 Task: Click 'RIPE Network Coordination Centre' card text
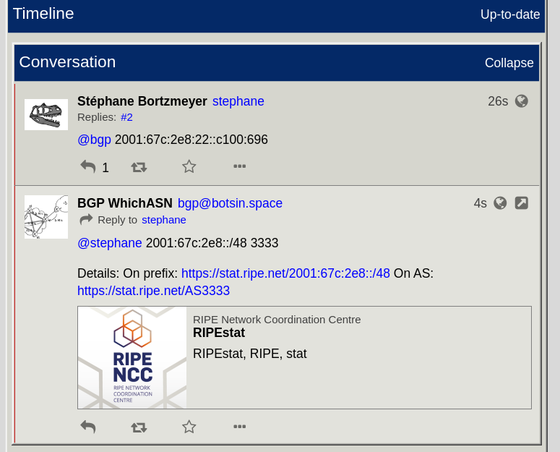tap(277, 320)
